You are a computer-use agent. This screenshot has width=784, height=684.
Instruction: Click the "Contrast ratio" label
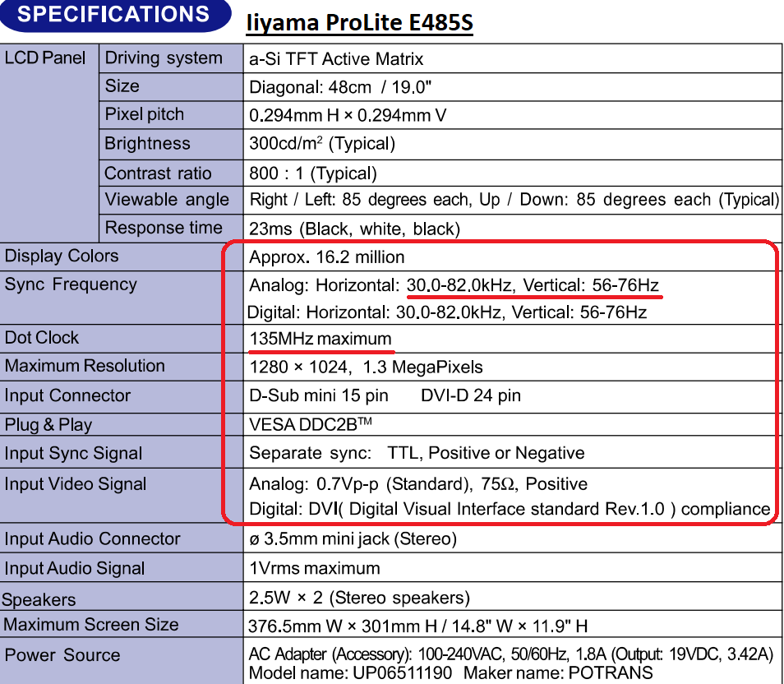[158, 173]
